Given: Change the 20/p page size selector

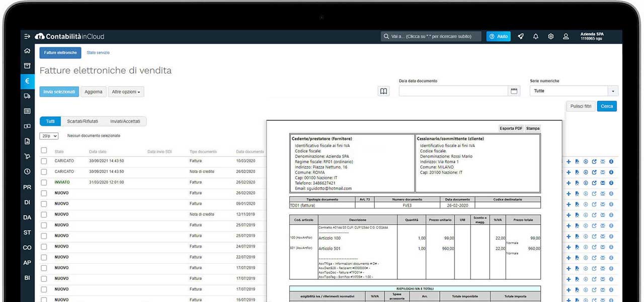Looking at the screenshot, I should click(x=49, y=136).
